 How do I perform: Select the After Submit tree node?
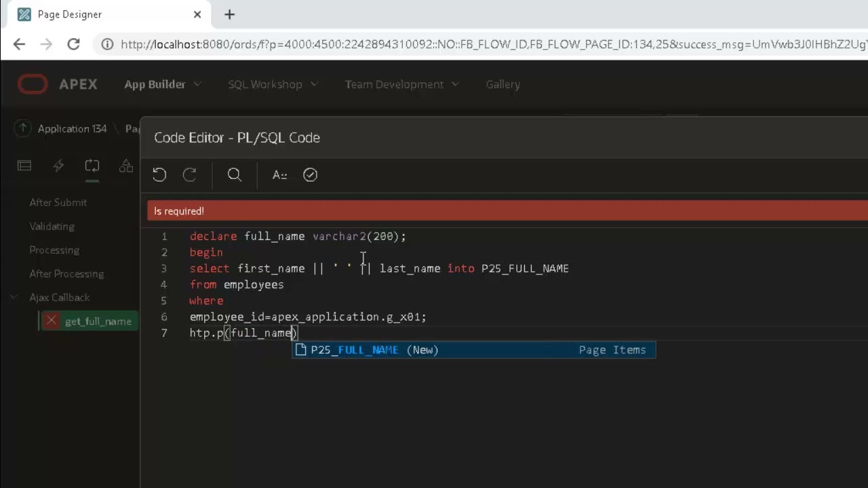[58, 202]
